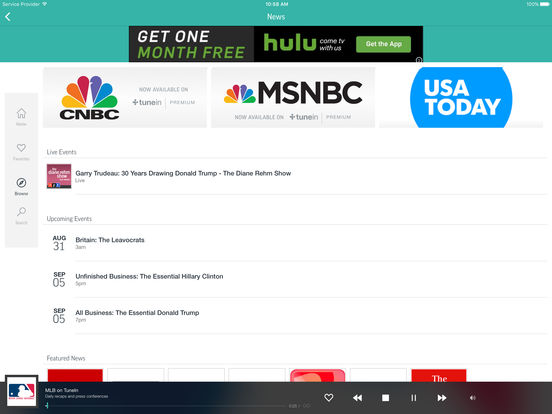This screenshot has width=552, height=414.
Task: Open Search magnifier in the sidebar
Action: pos(21,215)
